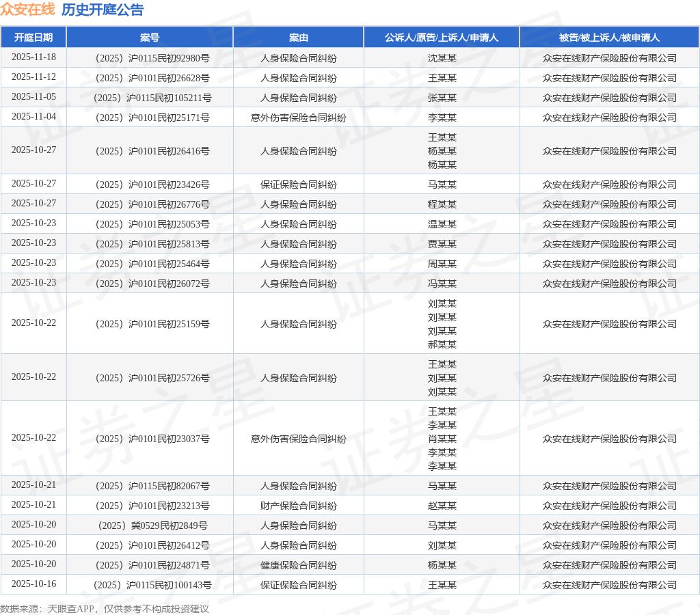The image size is (700, 615).
Task: Select case number 沪0101民初26412号
Action: 152,545
